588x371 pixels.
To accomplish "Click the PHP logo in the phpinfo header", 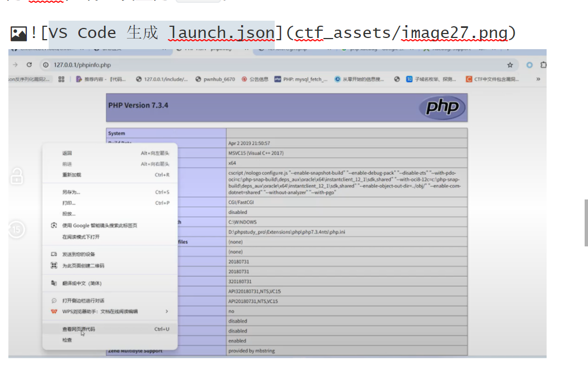I will (442, 107).
